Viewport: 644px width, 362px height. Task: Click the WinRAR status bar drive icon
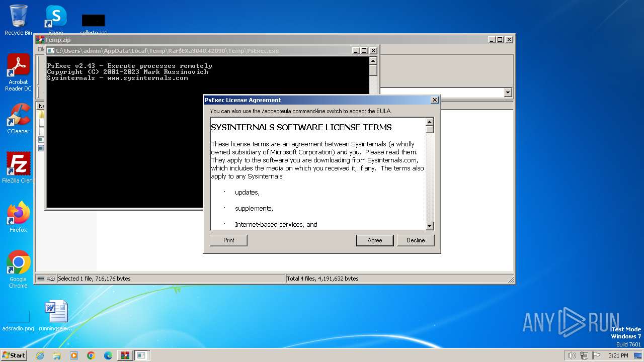[x=41, y=279]
